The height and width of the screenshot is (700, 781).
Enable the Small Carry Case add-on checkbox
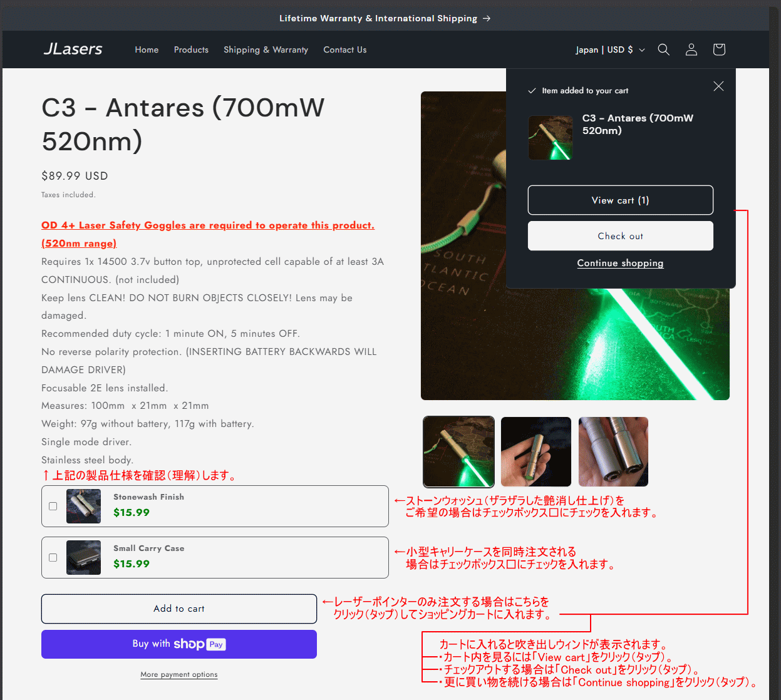pos(53,557)
